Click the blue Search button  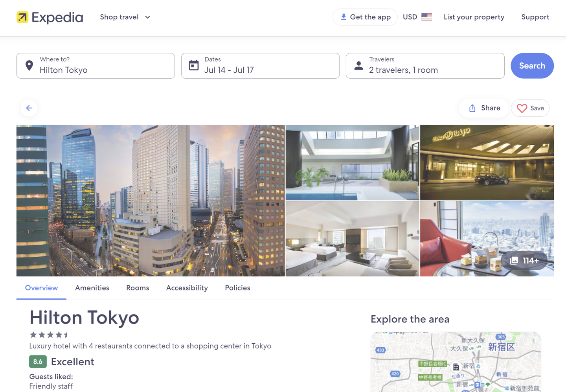coord(532,66)
